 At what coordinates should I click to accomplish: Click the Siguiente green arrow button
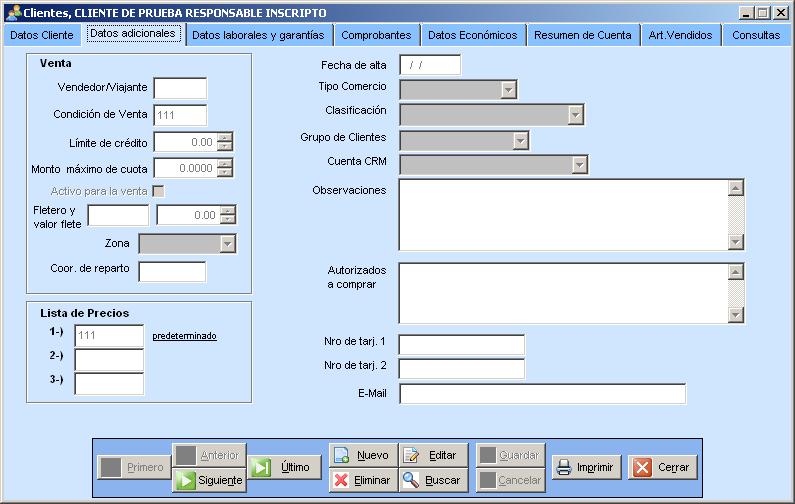209,480
